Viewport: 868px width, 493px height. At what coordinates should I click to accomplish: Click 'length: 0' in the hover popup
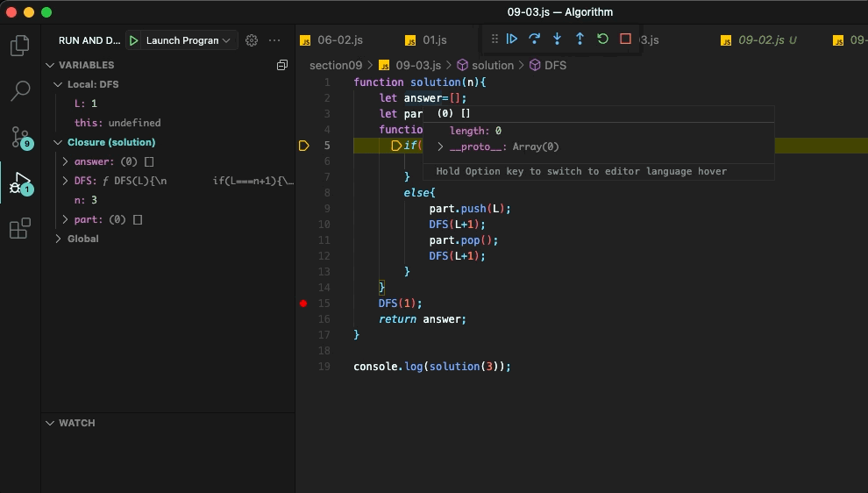(x=475, y=131)
